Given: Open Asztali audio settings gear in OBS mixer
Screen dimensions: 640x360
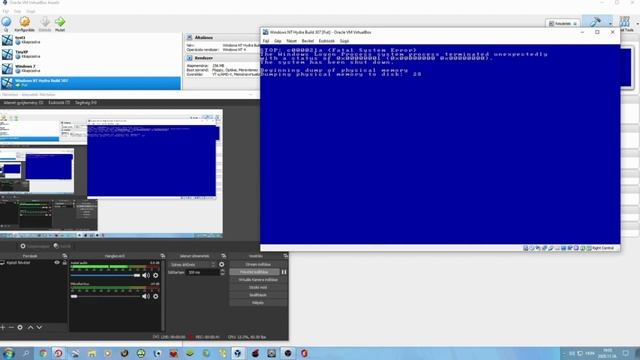Looking at the screenshot, I should tap(156, 276).
